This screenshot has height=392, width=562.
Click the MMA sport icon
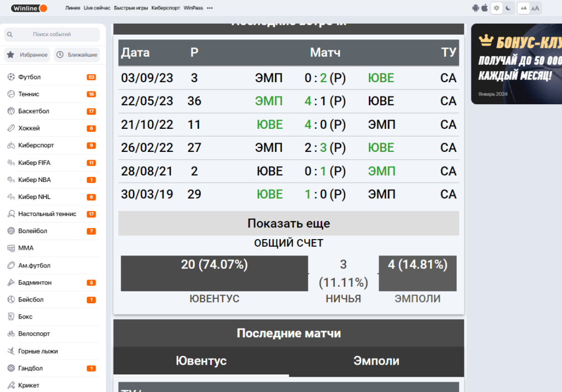point(11,248)
